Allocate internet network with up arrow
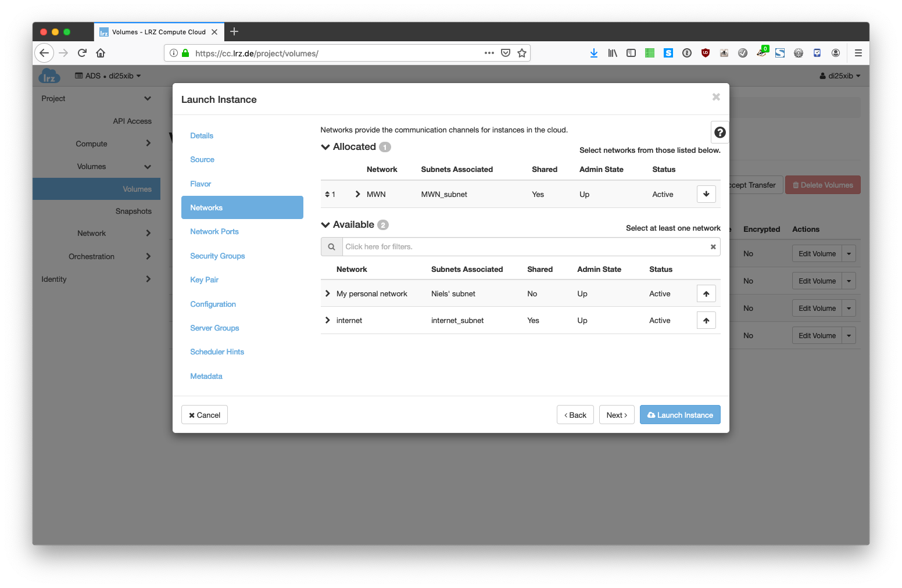This screenshot has width=902, height=588. click(x=706, y=321)
